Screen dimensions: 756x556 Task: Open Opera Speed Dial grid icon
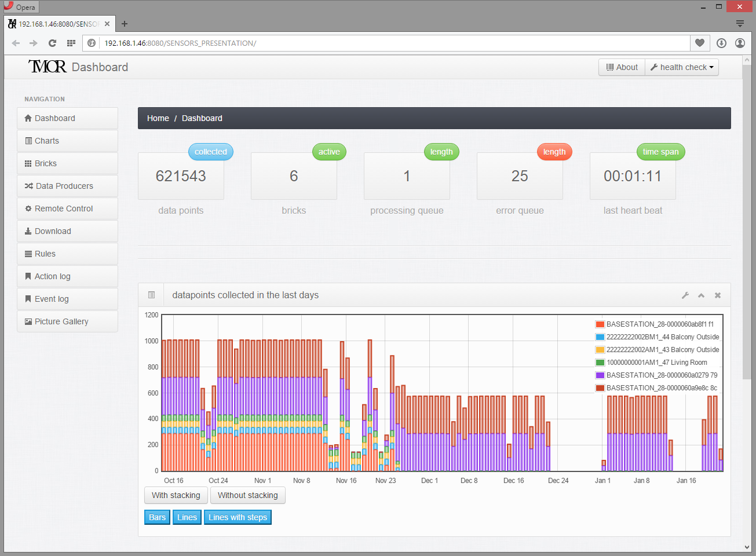coord(71,43)
